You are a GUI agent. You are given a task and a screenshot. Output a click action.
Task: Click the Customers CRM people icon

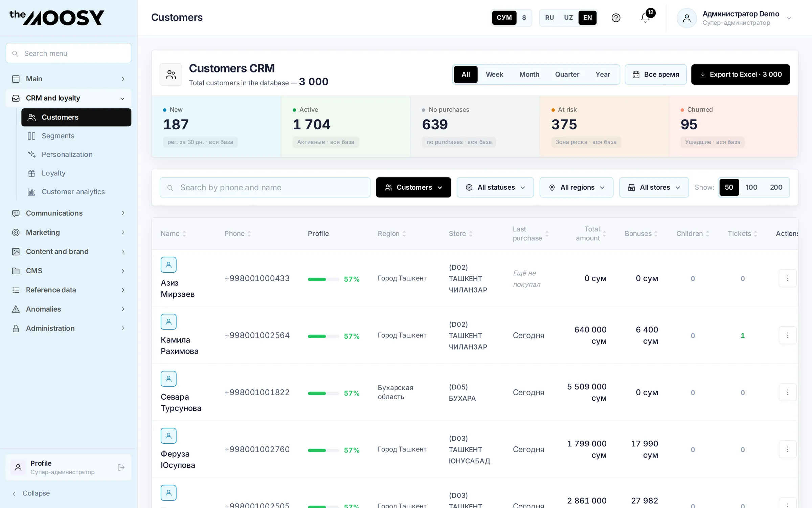coord(171,75)
